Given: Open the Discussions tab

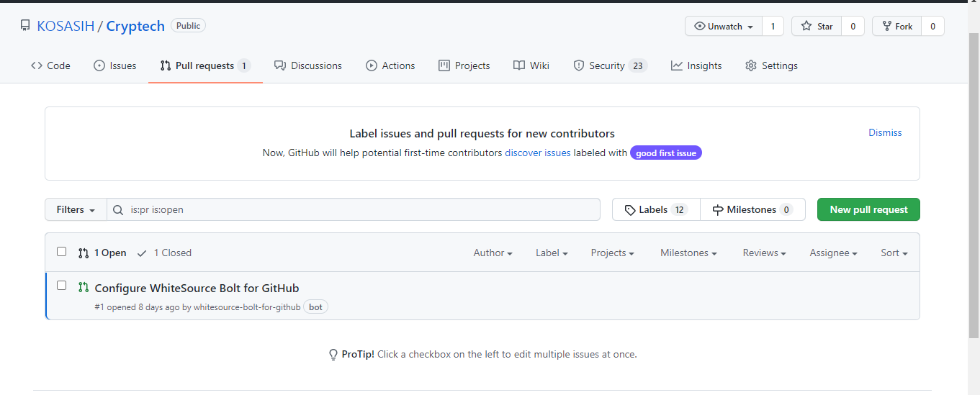Looking at the screenshot, I should click(308, 65).
